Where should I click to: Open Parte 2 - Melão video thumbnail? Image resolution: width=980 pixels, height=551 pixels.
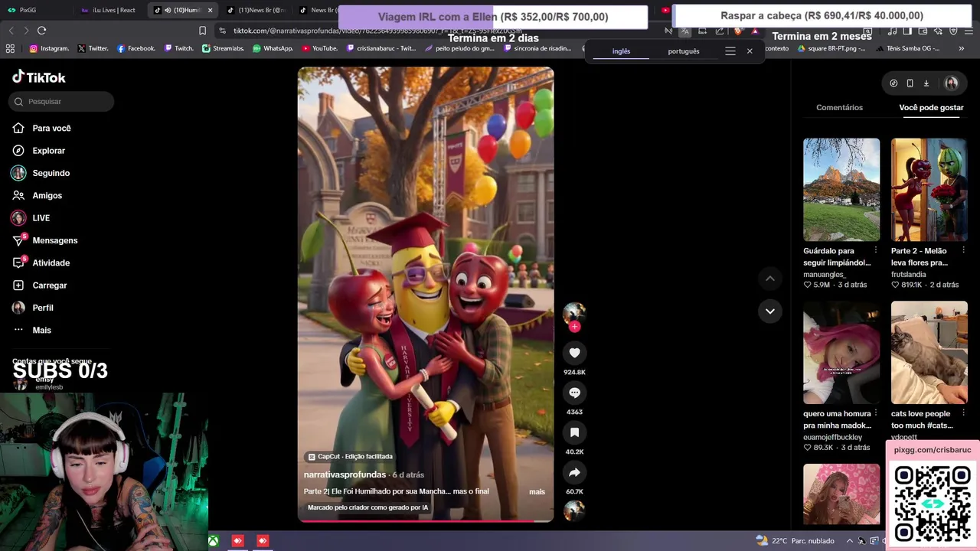click(x=929, y=190)
